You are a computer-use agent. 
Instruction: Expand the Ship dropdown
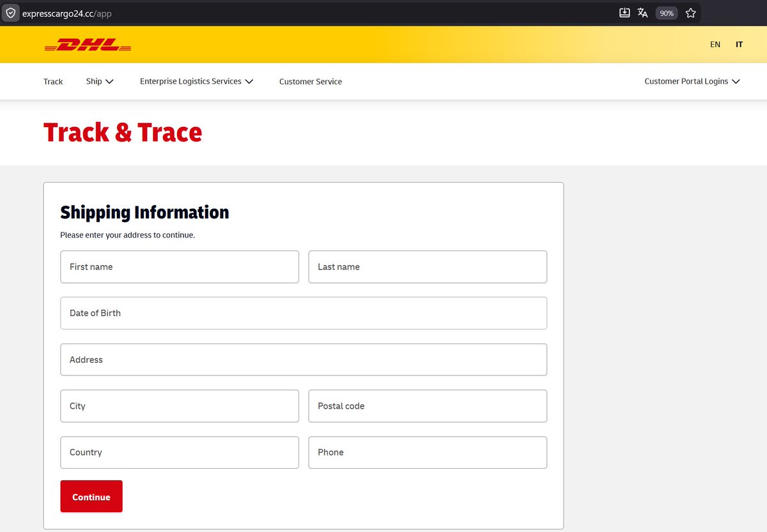click(100, 81)
